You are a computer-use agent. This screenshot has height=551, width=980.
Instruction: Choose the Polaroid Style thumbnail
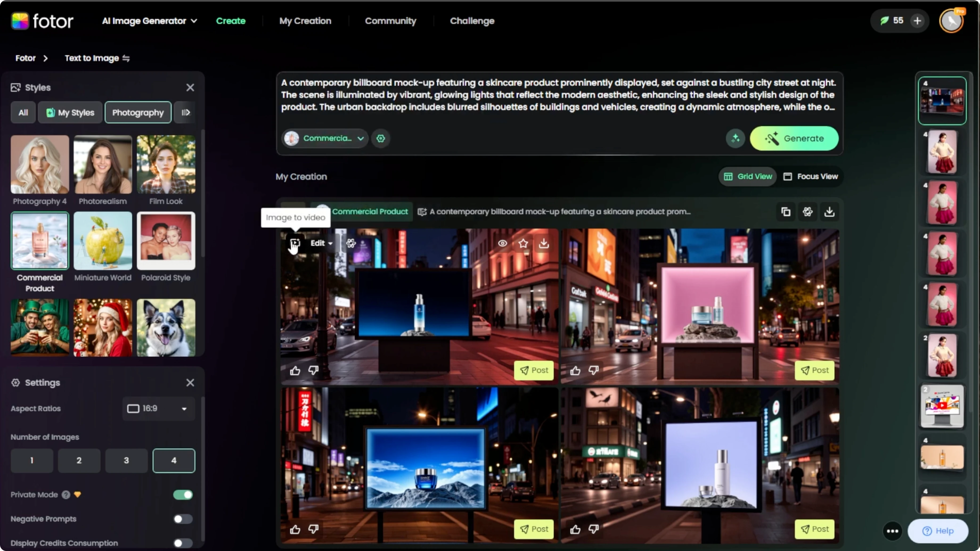pos(166,241)
